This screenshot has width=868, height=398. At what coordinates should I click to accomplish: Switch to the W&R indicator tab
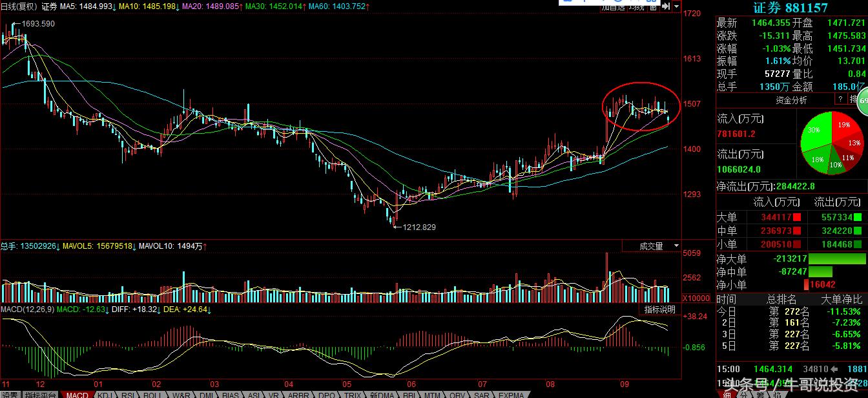[x=181, y=395]
